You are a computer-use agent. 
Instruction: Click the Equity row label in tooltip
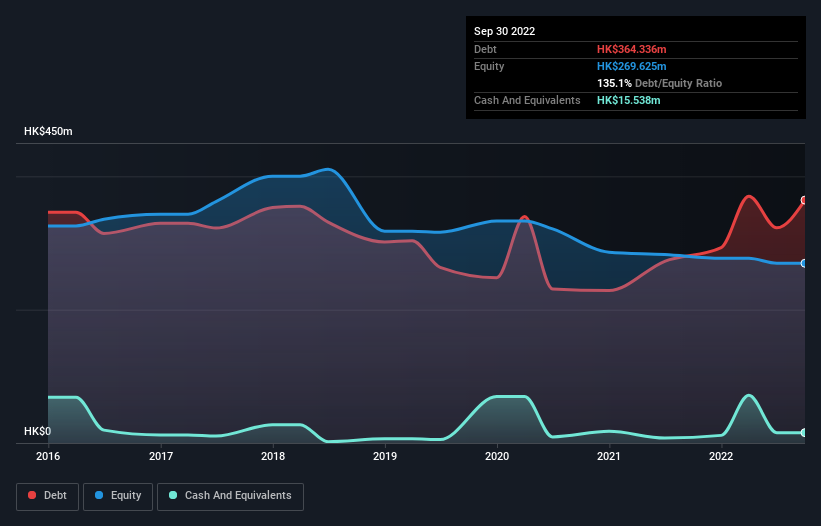(x=489, y=66)
